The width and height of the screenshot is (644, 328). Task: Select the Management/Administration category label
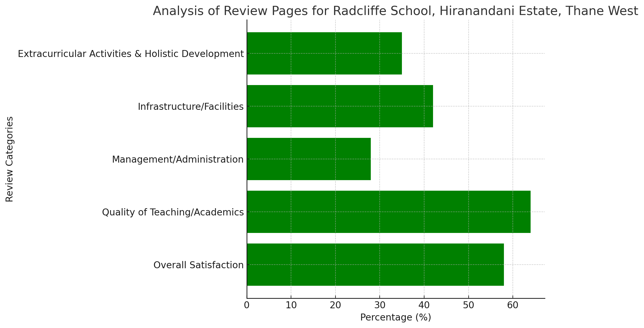tap(177, 159)
